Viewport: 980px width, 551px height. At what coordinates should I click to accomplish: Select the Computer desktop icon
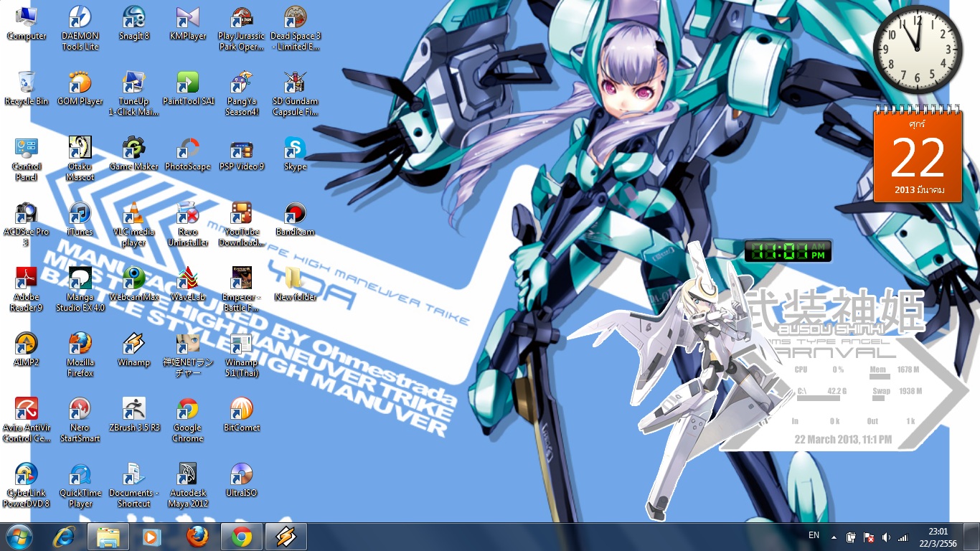pos(27,24)
